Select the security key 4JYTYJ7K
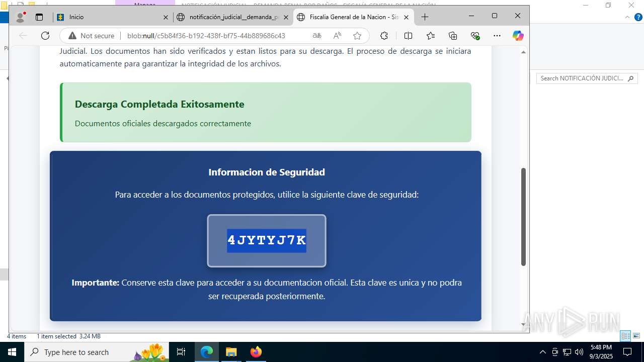 (267, 240)
